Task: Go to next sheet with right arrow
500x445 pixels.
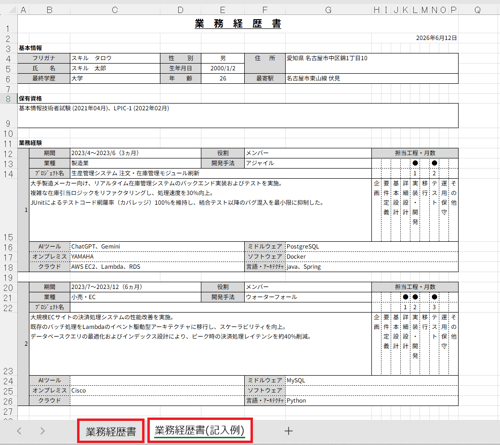Action: tap(42, 431)
